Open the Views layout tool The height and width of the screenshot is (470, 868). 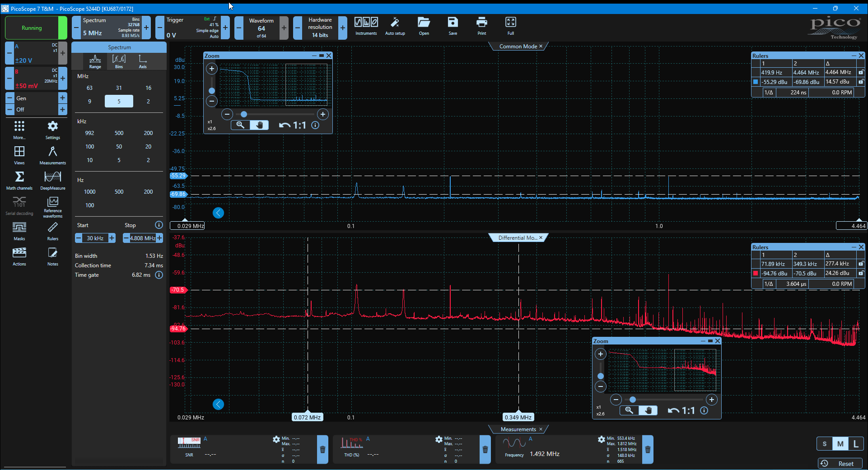pos(19,155)
